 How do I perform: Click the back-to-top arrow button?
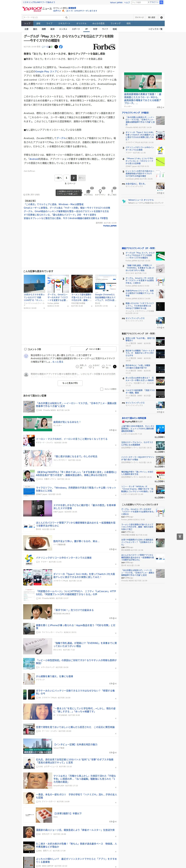click(x=180, y=536)
